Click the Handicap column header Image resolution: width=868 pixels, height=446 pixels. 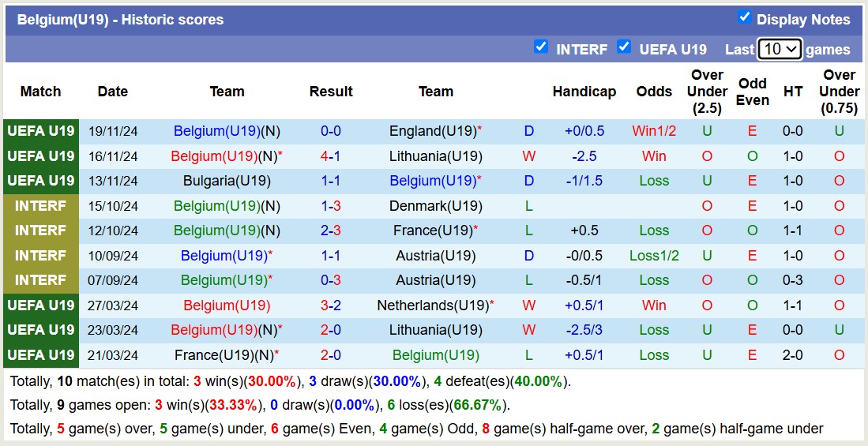click(584, 92)
